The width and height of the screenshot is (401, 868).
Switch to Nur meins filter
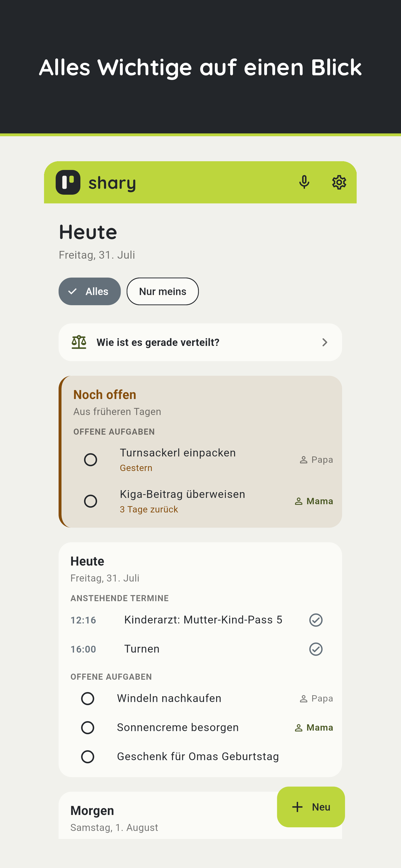(x=163, y=292)
